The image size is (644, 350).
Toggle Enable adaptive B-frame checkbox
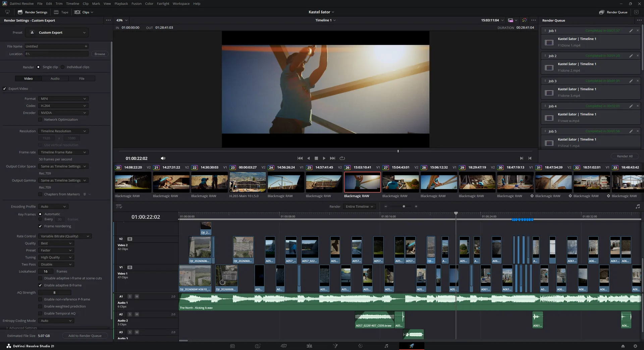[40, 285]
